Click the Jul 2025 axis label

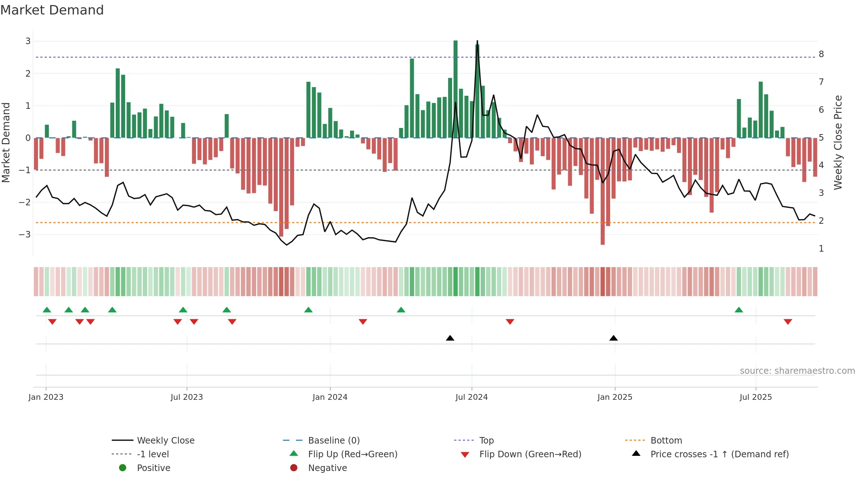756,397
